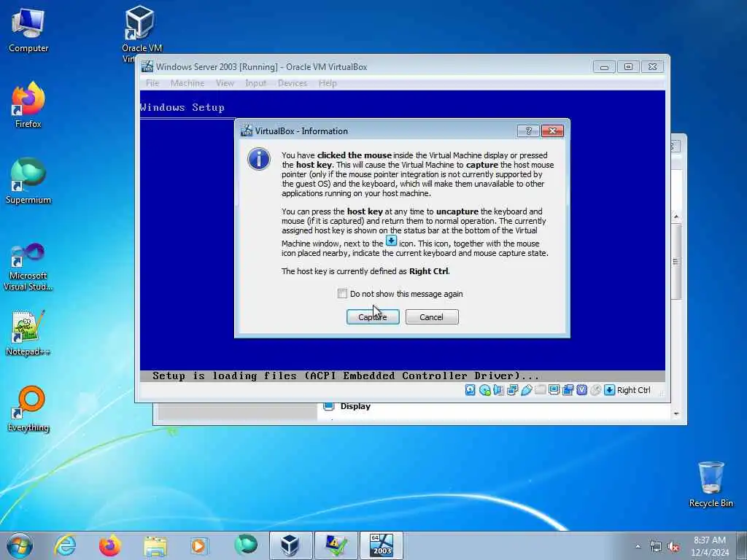Open Windows Explorer folder on taskbar
This screenshot has height=560, width=747.
[155, 545]
